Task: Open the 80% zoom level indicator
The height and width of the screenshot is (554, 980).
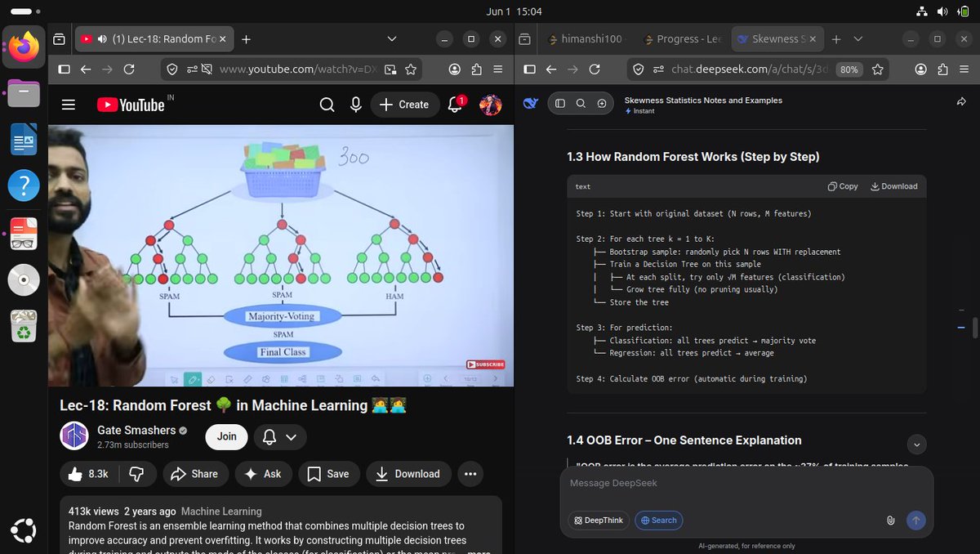Action: tap(849, 69)
